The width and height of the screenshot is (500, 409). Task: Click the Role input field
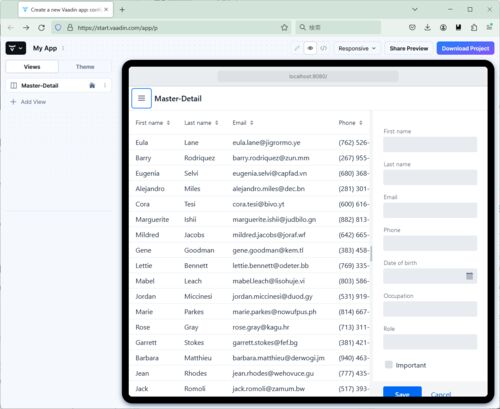430,342
